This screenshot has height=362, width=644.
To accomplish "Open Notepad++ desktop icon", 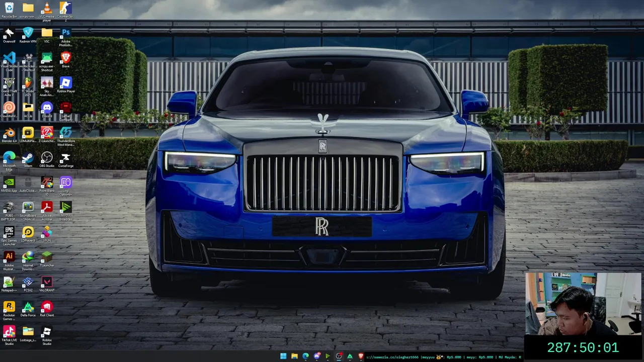I will (x=9, y=284).
